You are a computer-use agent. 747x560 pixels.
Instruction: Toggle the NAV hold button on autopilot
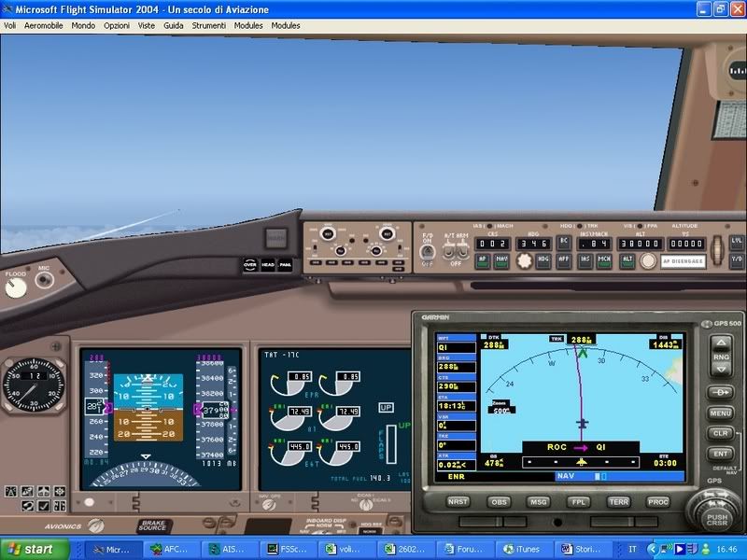(501, 260)
